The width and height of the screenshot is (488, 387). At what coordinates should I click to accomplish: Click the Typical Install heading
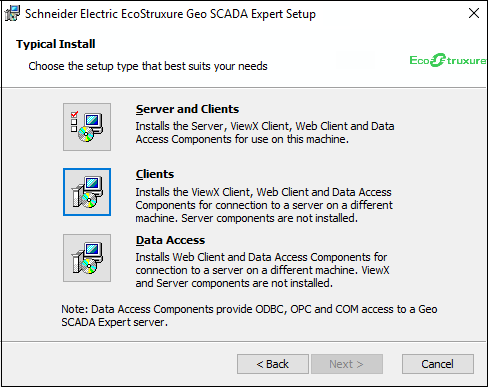(56, 44)
